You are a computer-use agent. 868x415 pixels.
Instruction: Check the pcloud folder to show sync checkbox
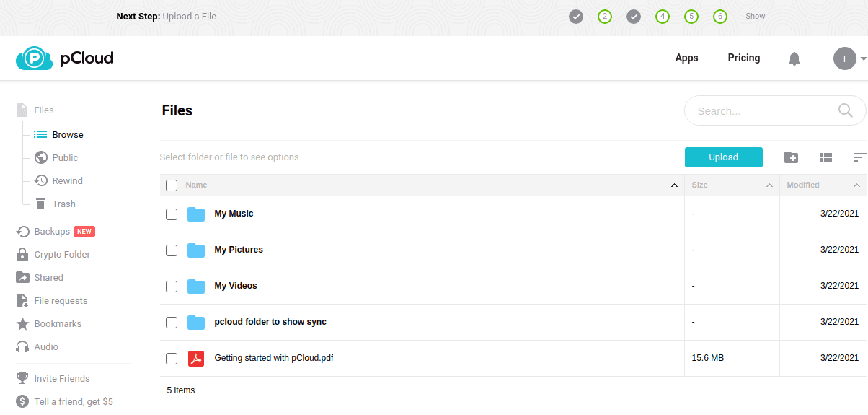(172, 322)
